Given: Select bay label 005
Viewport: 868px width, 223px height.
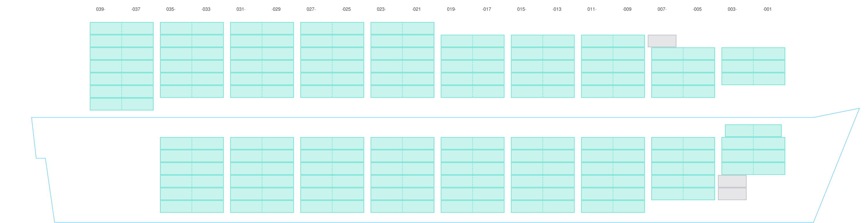Looking at the screenshot, I should coord(697,9).
